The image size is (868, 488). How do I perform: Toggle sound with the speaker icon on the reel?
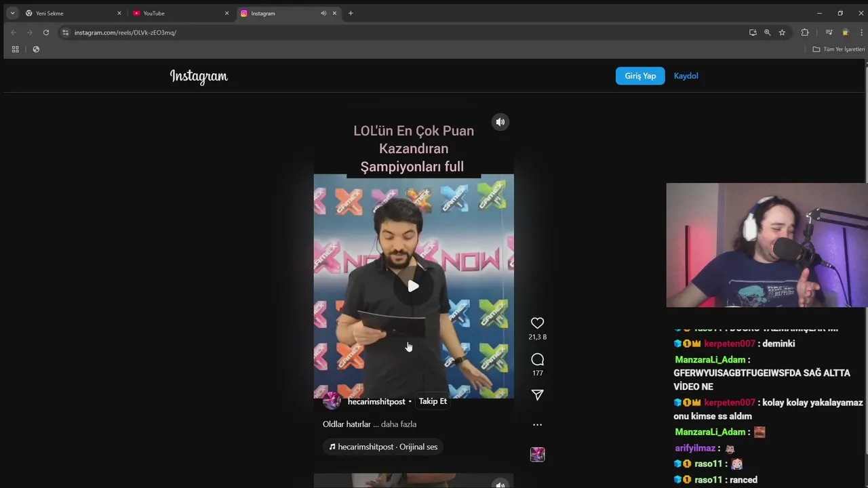pos(500,122)
